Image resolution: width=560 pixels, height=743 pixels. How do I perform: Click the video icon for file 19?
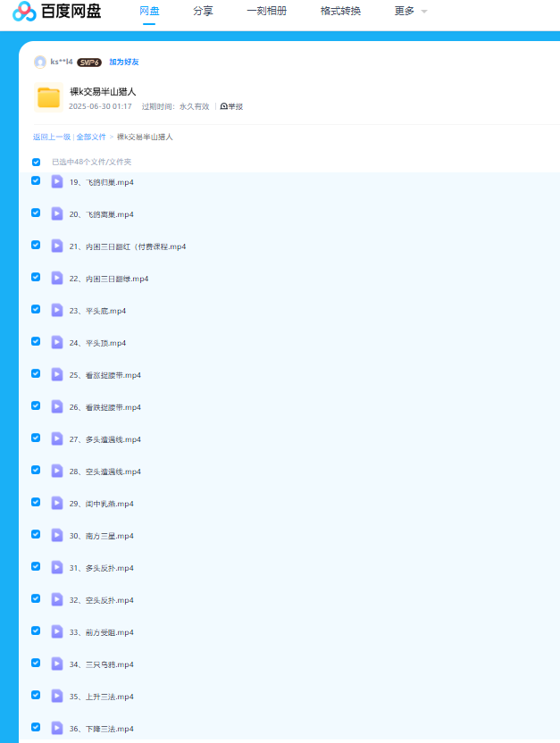tap(57, 181)
